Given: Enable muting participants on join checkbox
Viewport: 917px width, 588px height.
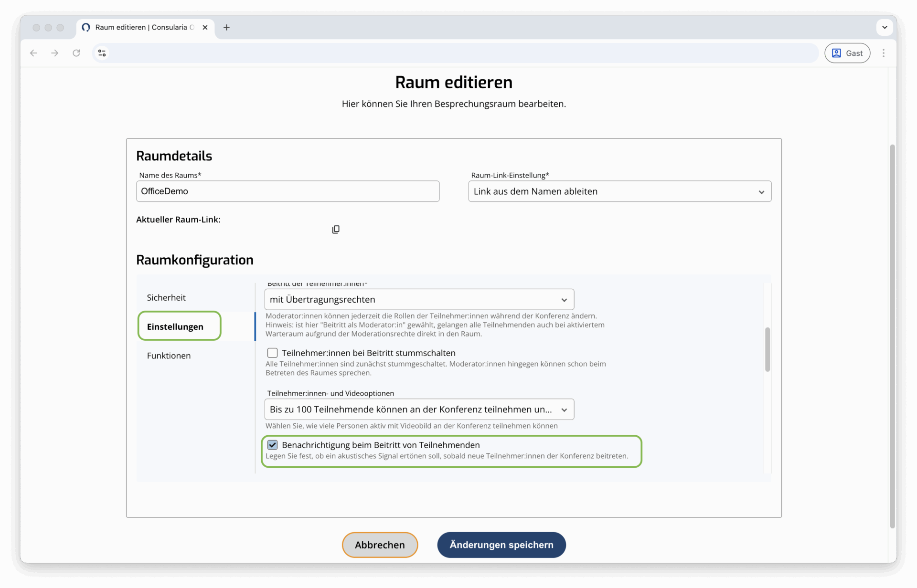Looking at the screenshot, I should click(272, 353).
